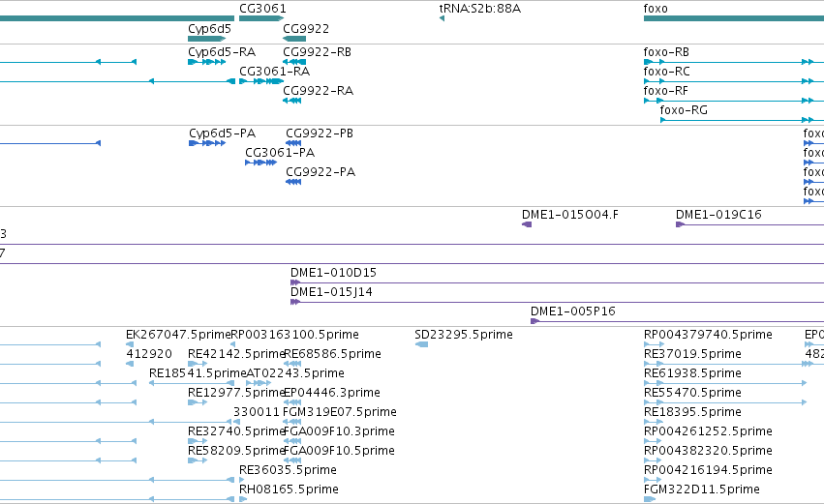Click the SD23295.5prime arrow glyph
The height and width of the screenshot is (504, 824).
[421, 345]
